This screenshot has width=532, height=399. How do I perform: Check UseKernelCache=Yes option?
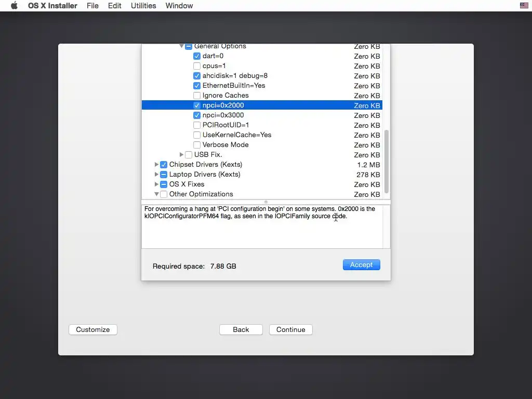197,135
